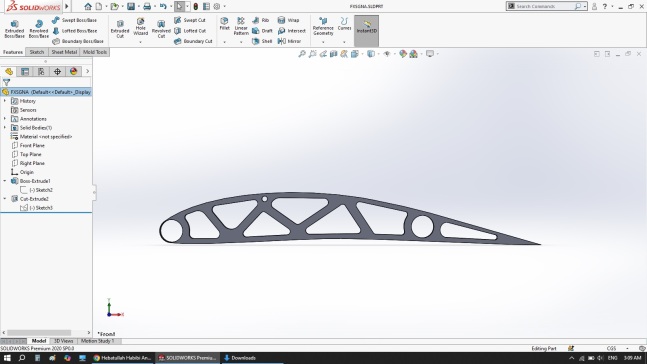Open the Windows Start button
The height and width of the screenshot is (364, 647).
(7, 358)
